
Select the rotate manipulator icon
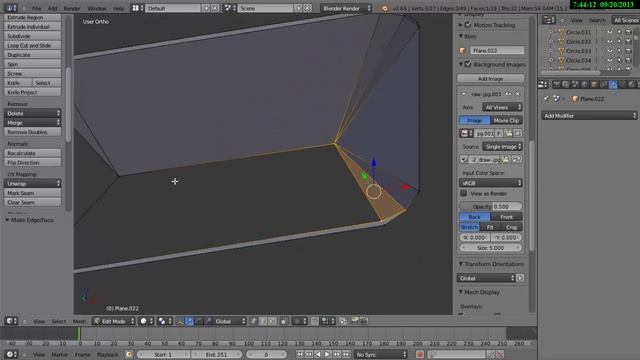pyautogui.click(x=199, y=322)
